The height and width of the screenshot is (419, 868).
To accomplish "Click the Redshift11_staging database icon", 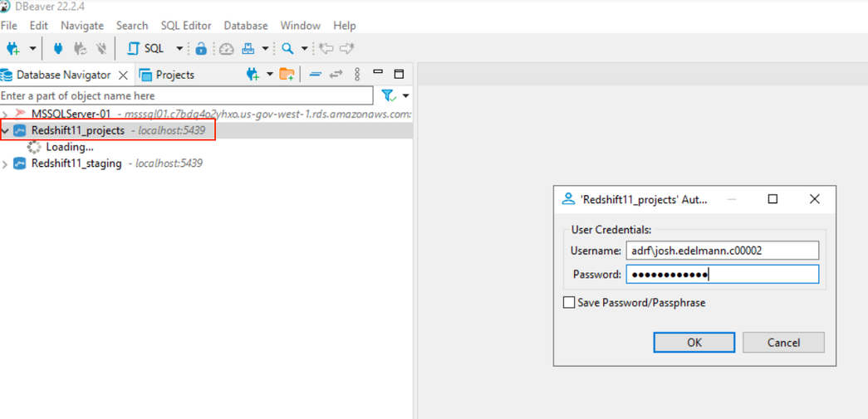I will point(20,163).
